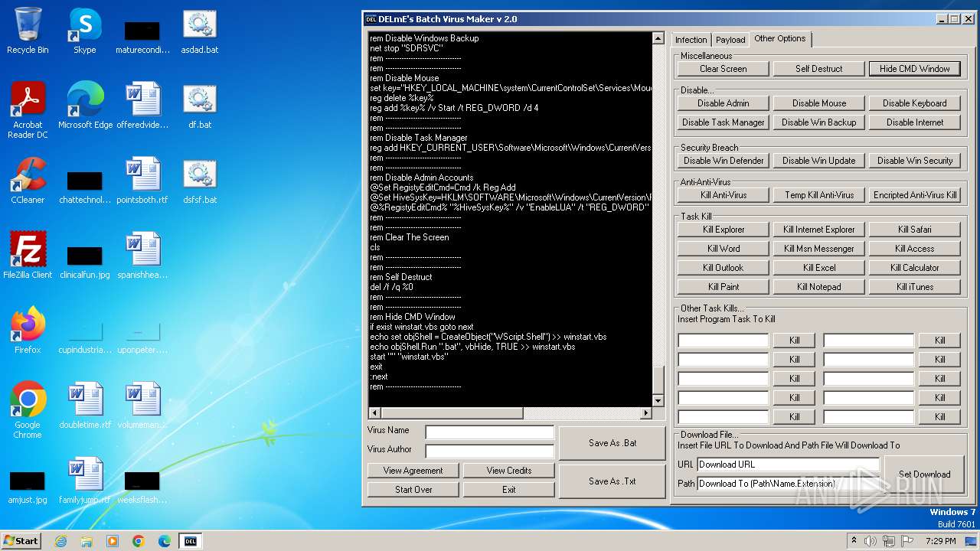Open the amjust.jpg image file

tap(28, 485)
